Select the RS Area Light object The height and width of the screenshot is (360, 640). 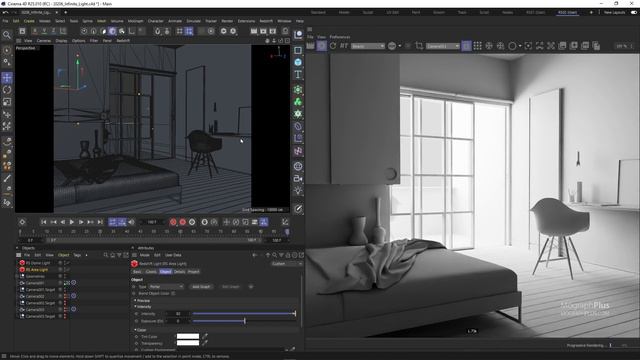37,269
